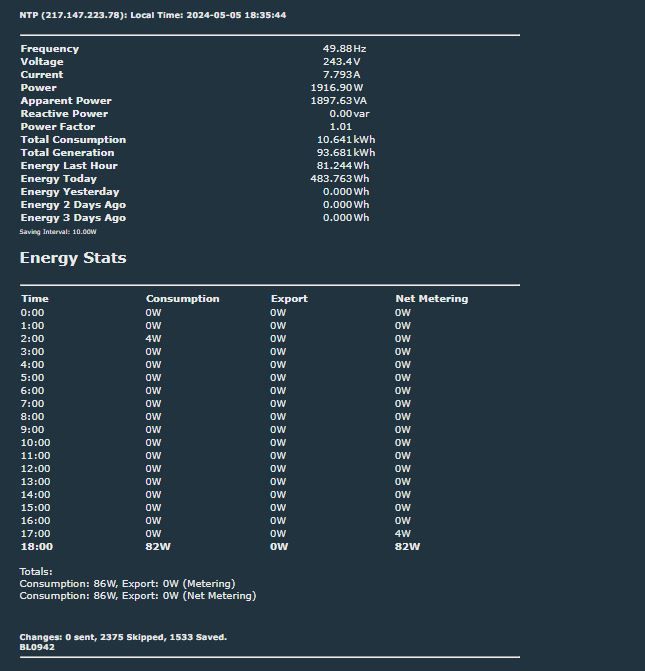The width and height of the screenshot is (645, 671).
Task: Click the BL0942 chip label
Action: (37, 647)
